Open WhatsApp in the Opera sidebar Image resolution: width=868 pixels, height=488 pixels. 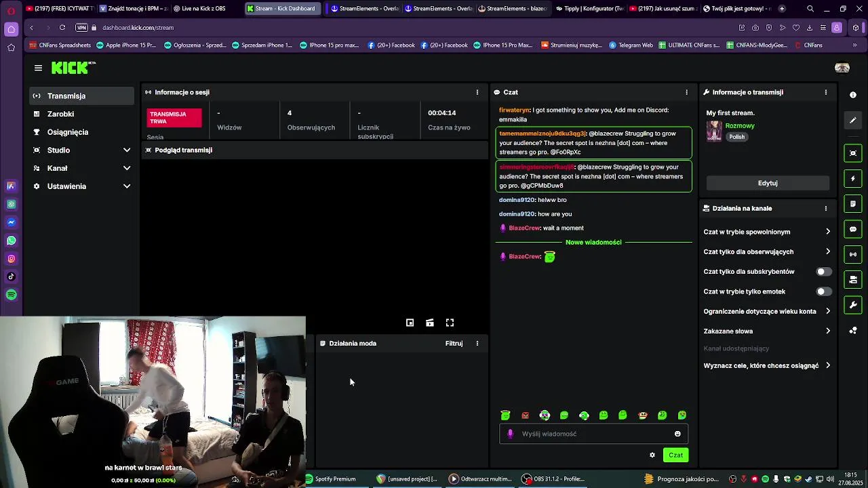[11, 241]
